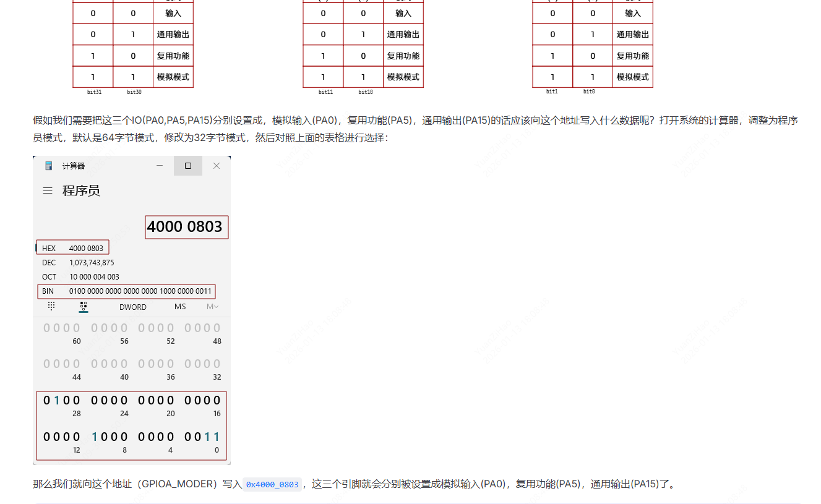The width and height of the screenshot is (821, 504).
Task: Toggle bit 32 in the bit keypad
Action: pyautogui.click(x=218, y=364)
